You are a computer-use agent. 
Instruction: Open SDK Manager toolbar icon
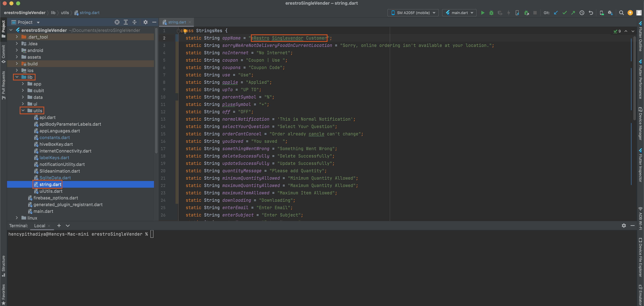610,13
